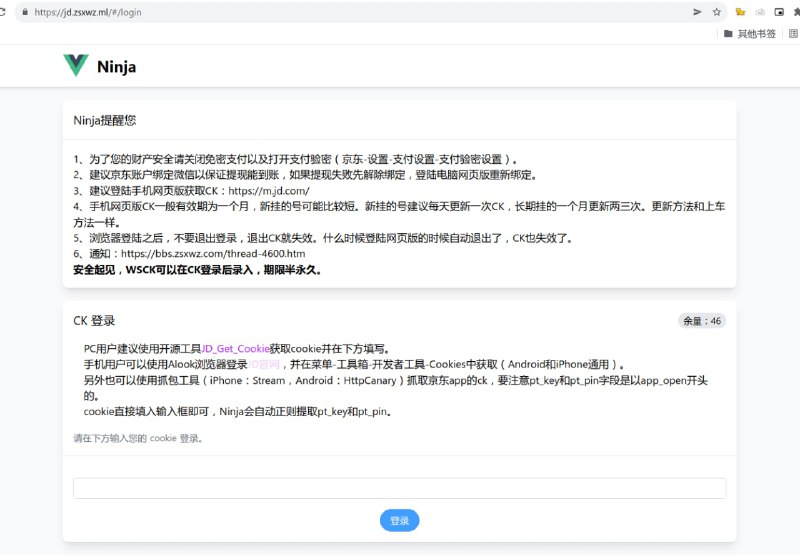
Task: Click the CK 登录 card heading
Action: coord(94,321)
